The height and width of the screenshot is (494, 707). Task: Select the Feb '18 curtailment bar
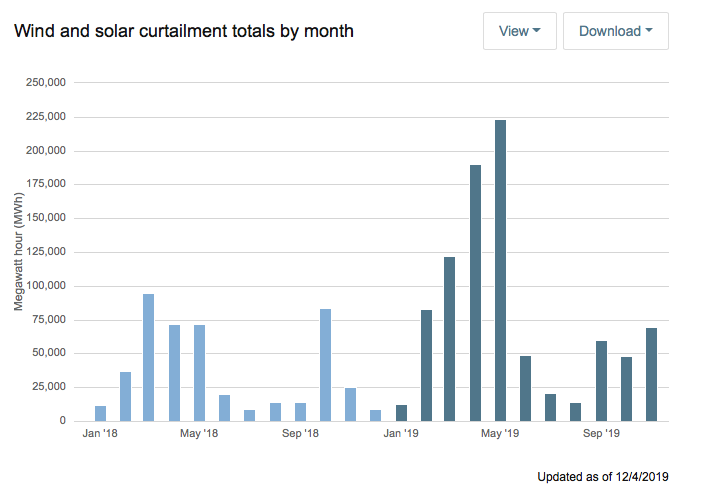click(x=125, y=397)
